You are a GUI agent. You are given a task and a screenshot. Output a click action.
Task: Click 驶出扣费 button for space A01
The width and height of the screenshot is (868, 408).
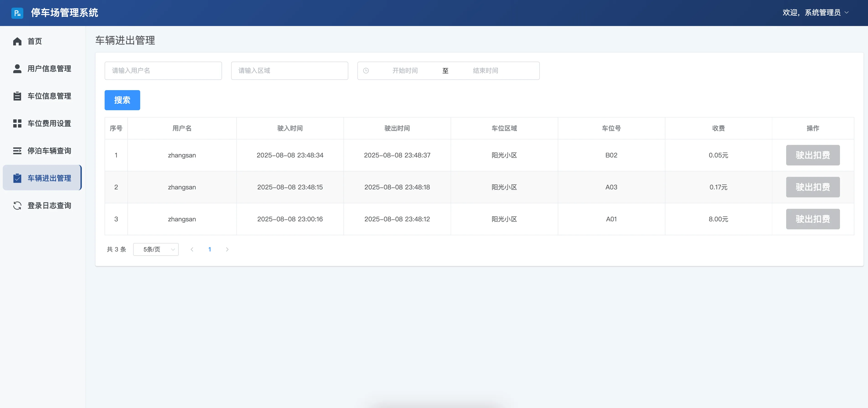pos(812,219)
